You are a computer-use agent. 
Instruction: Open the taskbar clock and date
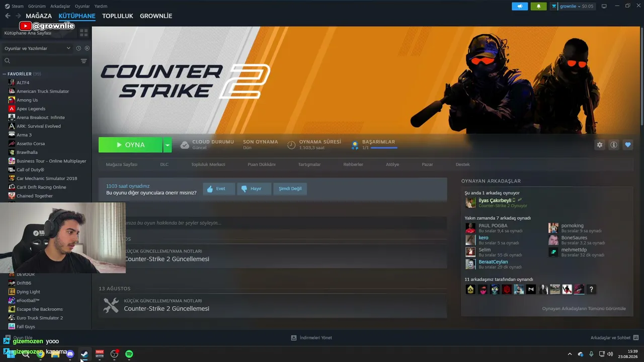(x=628, y=354)
